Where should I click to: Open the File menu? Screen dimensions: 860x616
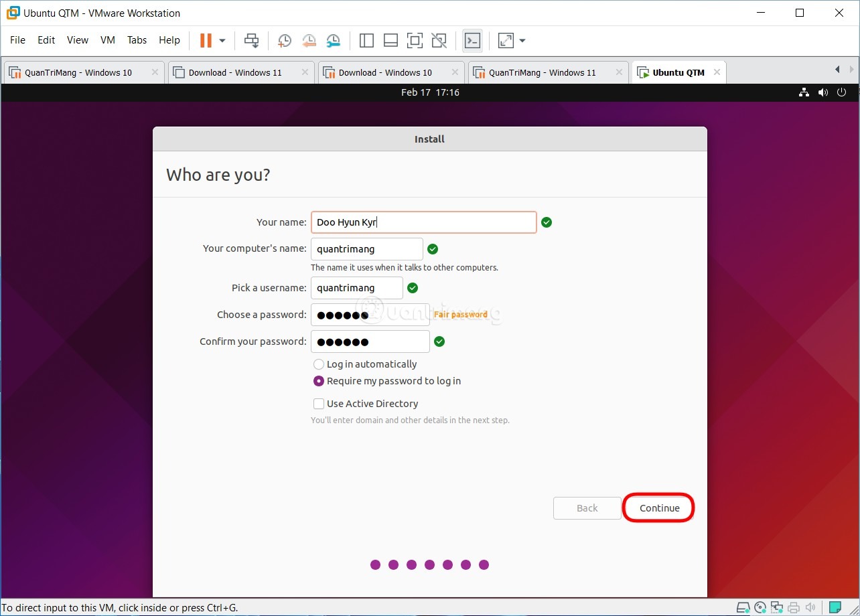pos(17,40)
